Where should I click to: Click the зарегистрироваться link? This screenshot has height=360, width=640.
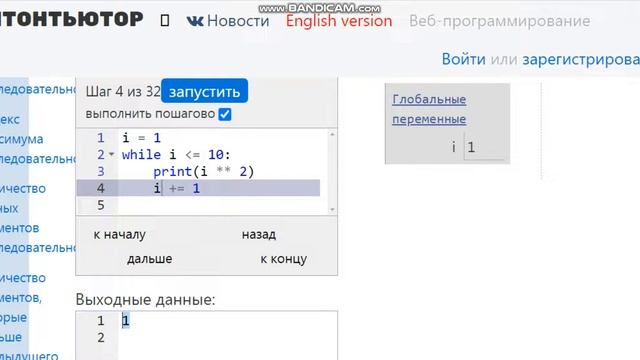[x=581, y=59]
